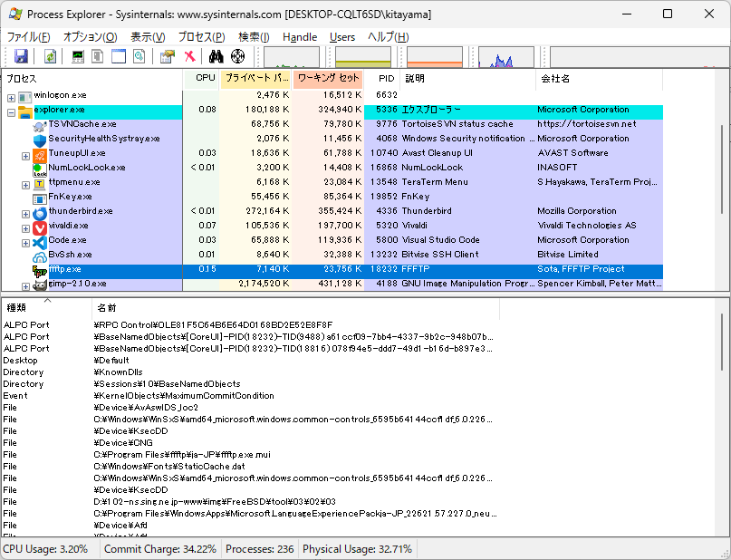Open the プロセス(P) menu
The image size is (731, 560).
(x=202, y=37)
